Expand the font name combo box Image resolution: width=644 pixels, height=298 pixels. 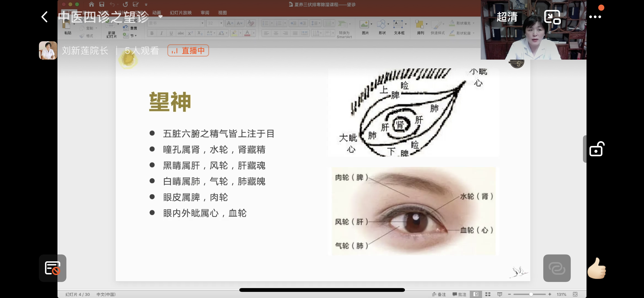point(202,23)
